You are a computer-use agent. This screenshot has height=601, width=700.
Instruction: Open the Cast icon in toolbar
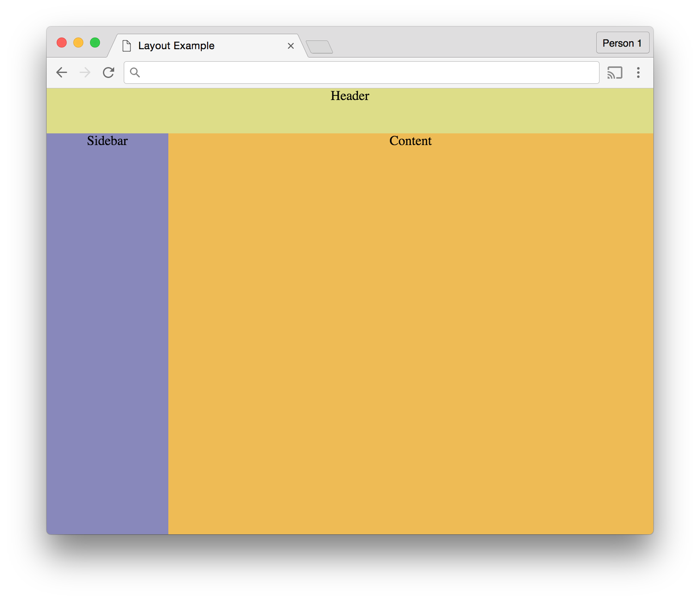tap(615, 72)
